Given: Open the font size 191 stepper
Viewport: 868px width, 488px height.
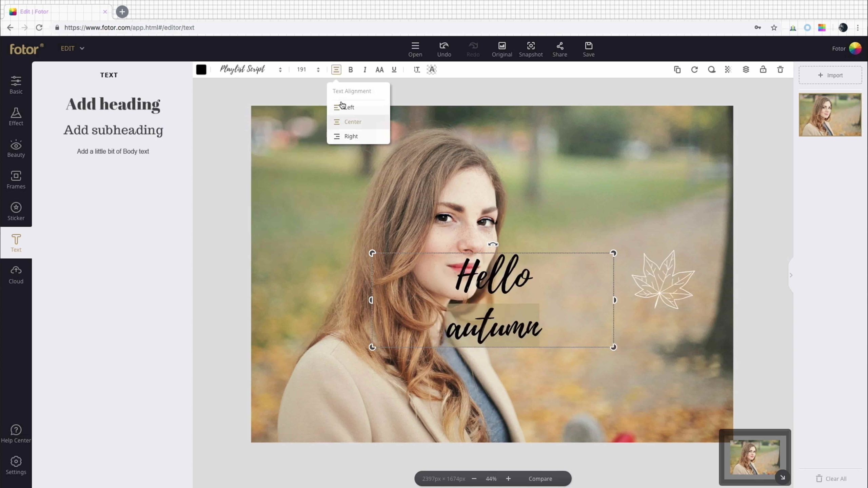Looking at the screenshot, I should pos(318,70).
